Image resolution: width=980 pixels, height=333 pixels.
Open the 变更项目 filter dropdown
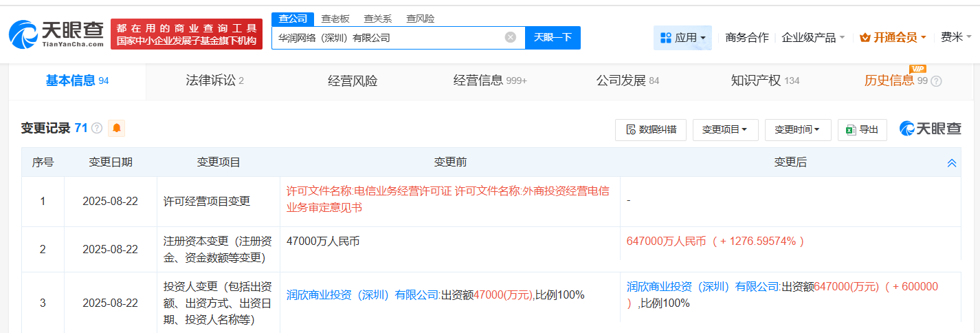click(725, 129)
